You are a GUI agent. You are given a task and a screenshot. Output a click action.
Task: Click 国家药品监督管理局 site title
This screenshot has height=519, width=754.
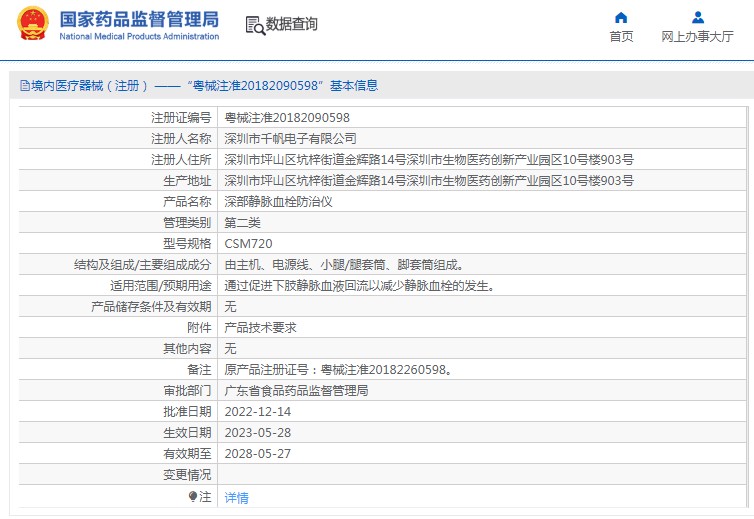pyautogui.click(x=139, y=19)
